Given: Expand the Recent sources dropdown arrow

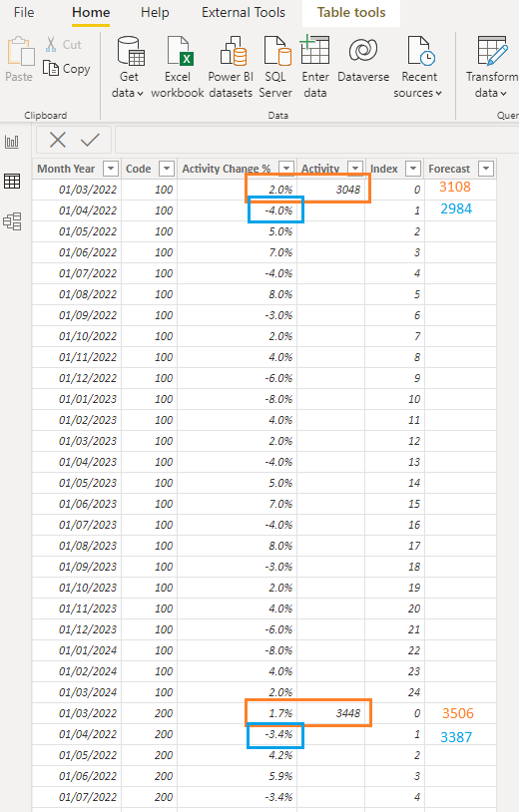Looking at the screenshot, I should pos(438,93).
